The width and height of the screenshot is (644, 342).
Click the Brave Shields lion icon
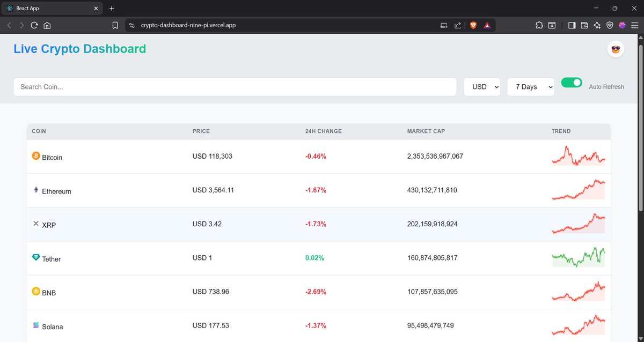tap(473, 25)
